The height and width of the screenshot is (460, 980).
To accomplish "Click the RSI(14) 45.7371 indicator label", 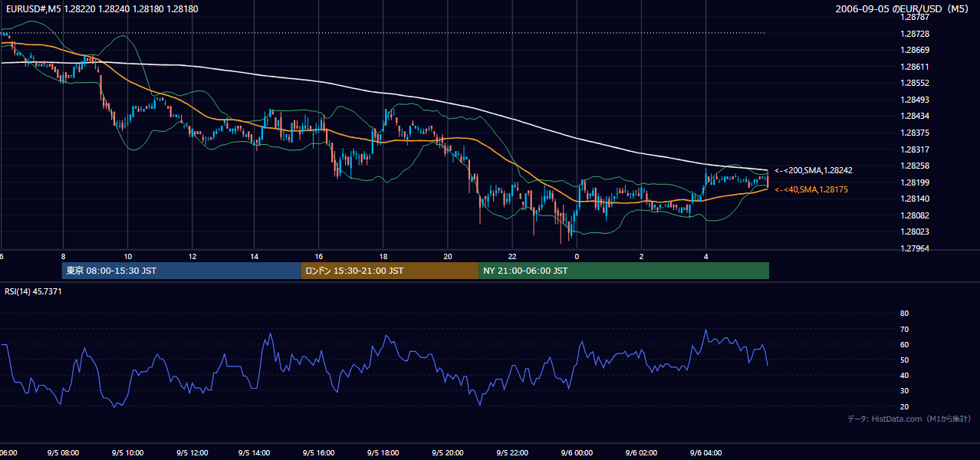I will [x=34, y=291].
